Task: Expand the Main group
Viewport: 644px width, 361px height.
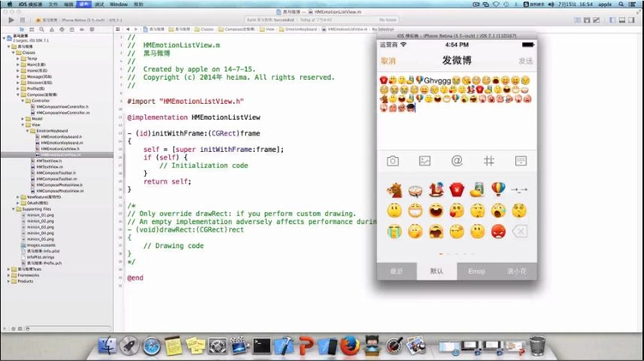Action: (x=17, y=65)
